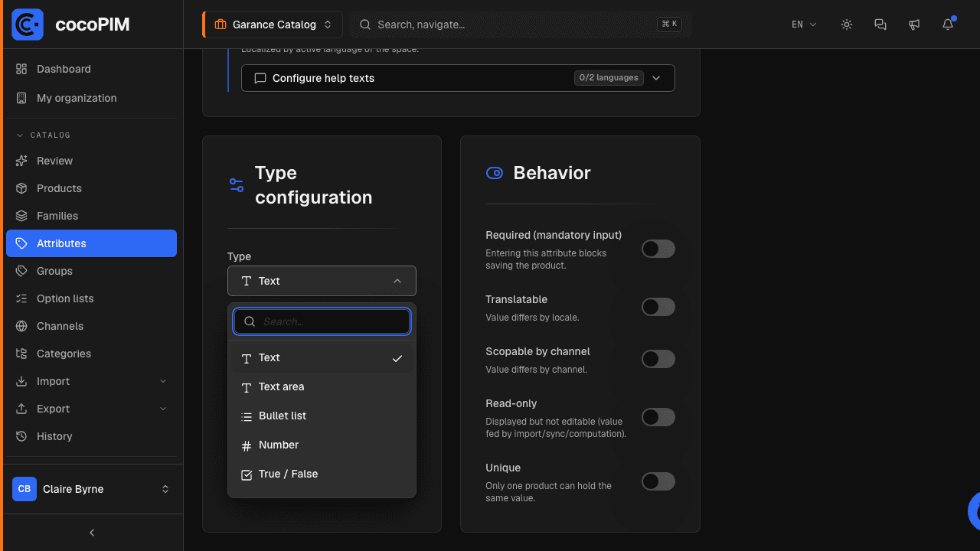The width and height of the screenshot is (980, 551).
Task: Open the notifications bell
Action: point(948,24)
